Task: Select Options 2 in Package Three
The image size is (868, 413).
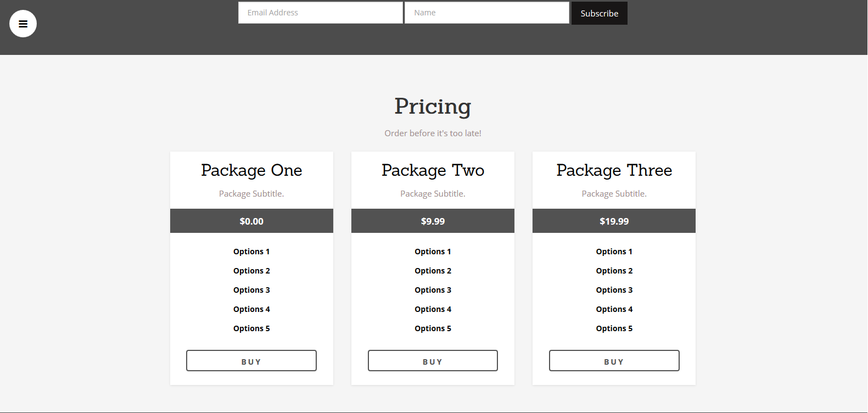Action: tap(614, 271)
